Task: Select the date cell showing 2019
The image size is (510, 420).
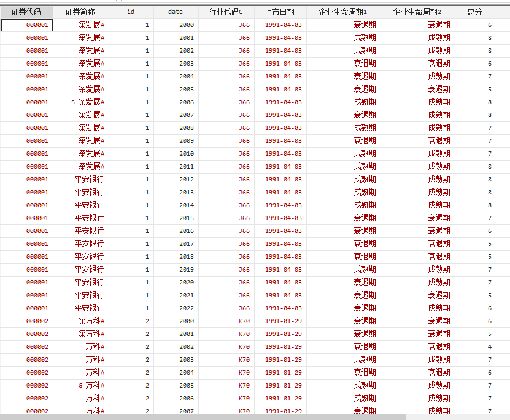Action: click(187, 270)
